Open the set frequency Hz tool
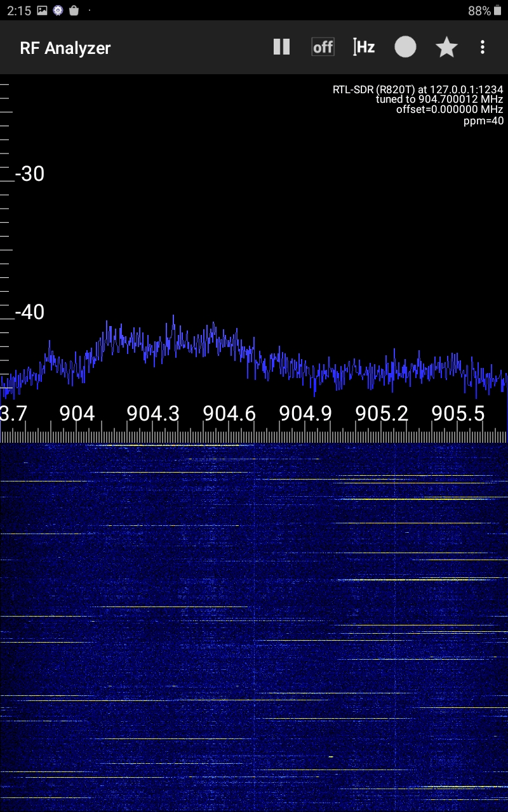 point(364,47)
